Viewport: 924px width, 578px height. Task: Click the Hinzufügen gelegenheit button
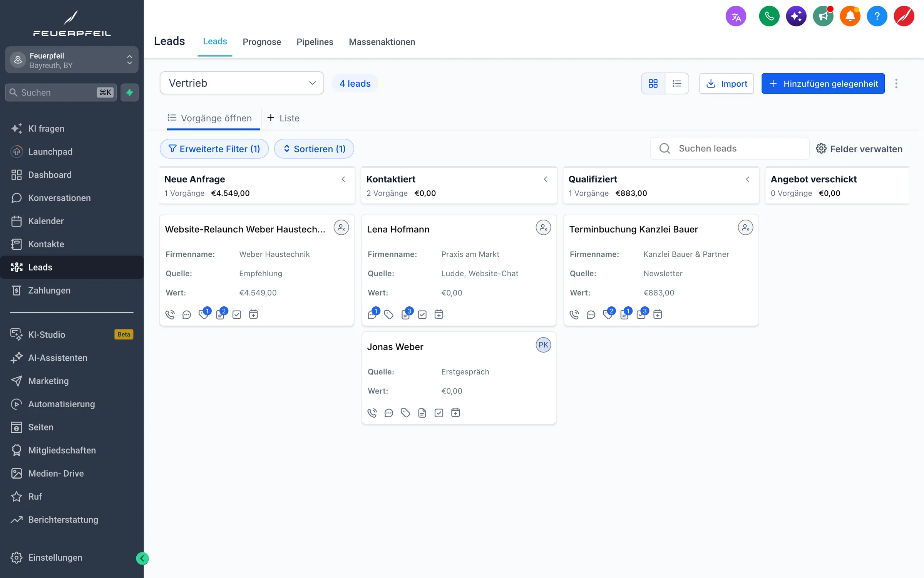click(823, 84)
